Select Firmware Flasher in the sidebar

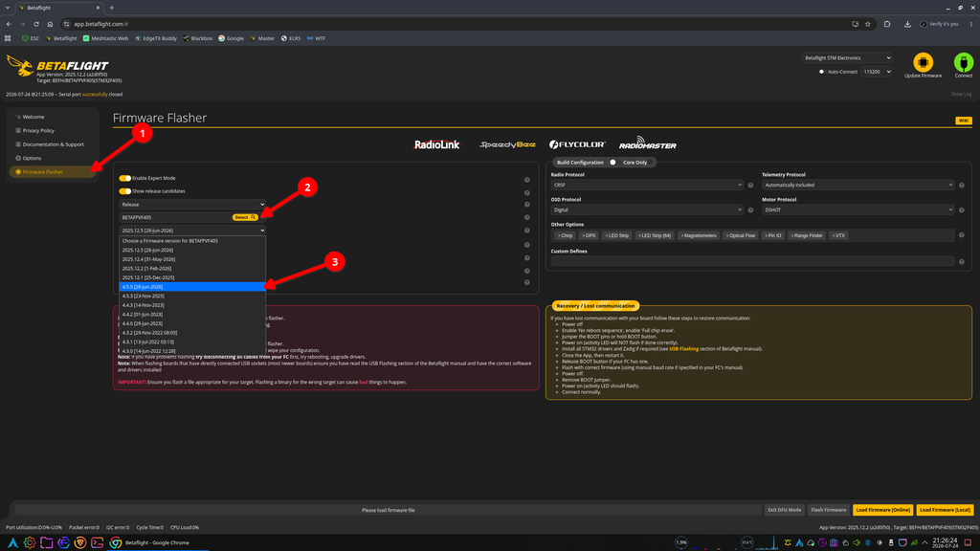coord(54,172)
